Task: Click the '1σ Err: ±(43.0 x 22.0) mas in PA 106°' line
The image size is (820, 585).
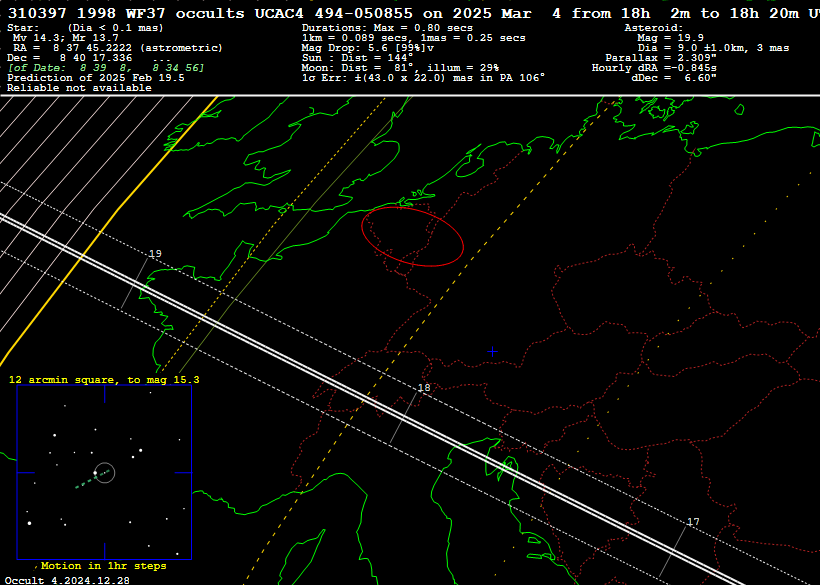Action: 423,78
